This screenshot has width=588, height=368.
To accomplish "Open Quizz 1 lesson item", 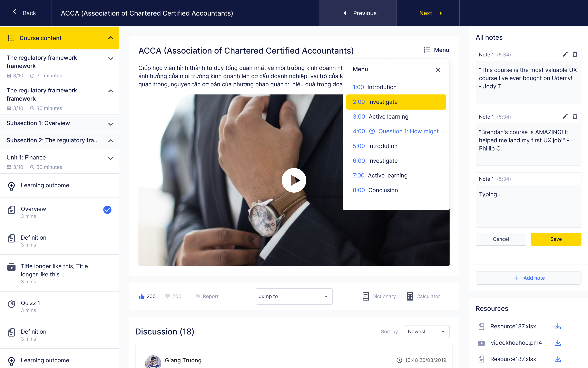I will coord(60,306).
